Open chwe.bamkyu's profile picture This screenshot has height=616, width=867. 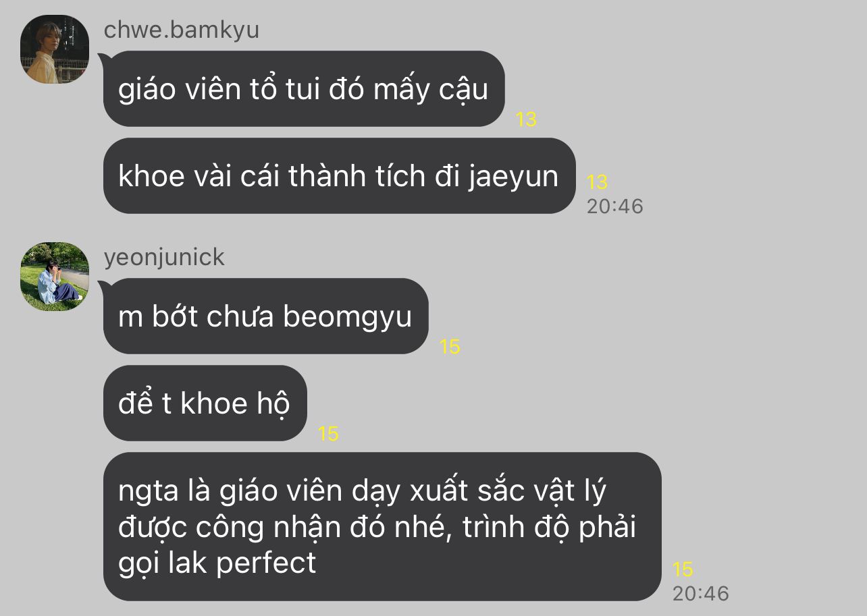click(x=55, y=49)
